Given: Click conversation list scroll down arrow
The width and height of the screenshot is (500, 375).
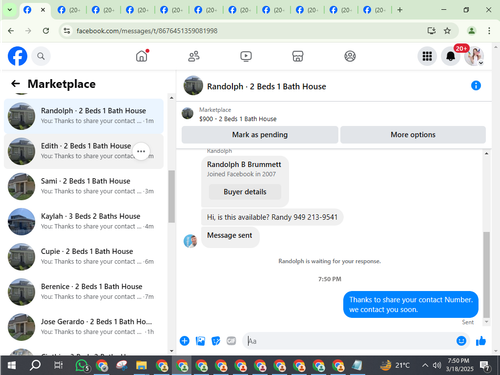Looking at the screenshot, I should pyautogui.click(x=171, y=351).
